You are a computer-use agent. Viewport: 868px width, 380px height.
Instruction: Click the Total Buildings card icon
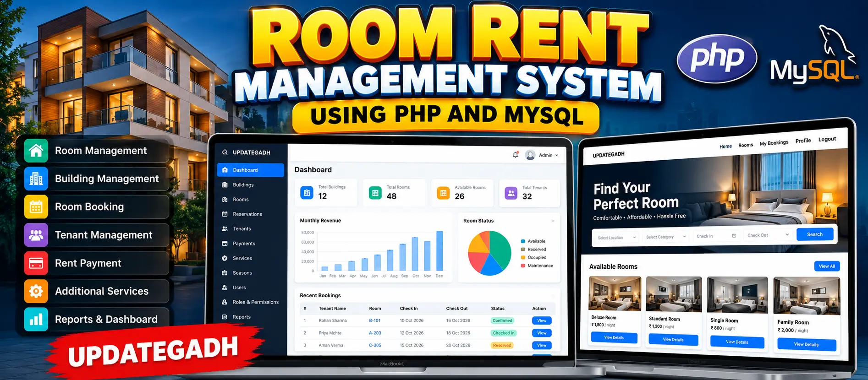click(307, 193)
